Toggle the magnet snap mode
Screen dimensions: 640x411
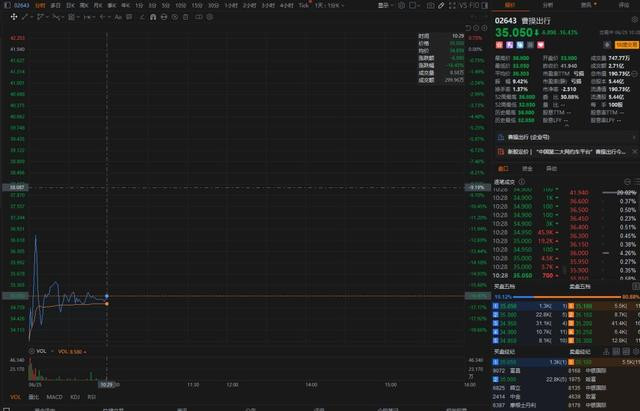pyautogui.click(x=153, y=17)
